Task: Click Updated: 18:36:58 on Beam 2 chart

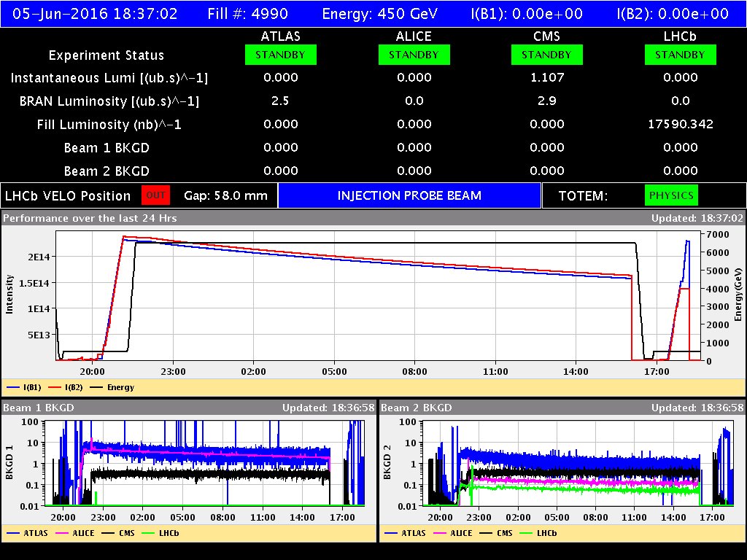Action: 697,408
